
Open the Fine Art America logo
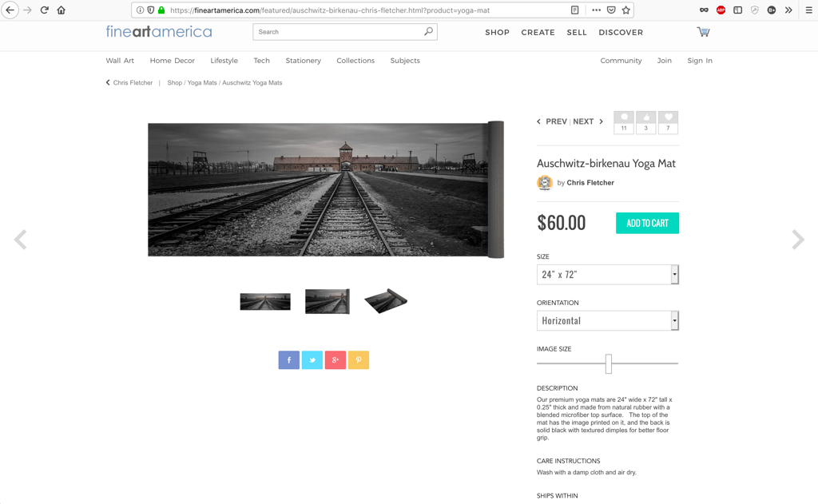click(x=159, y=32)
